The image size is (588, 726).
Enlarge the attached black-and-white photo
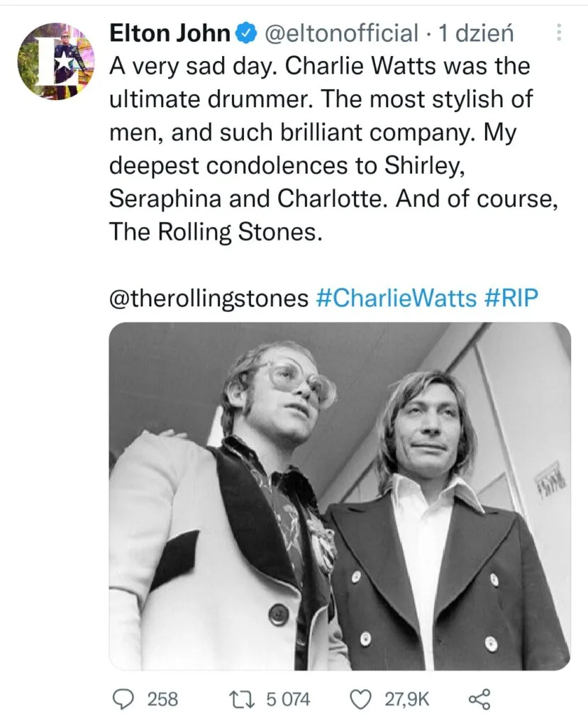pyautogui.click(x=339, y=496)
